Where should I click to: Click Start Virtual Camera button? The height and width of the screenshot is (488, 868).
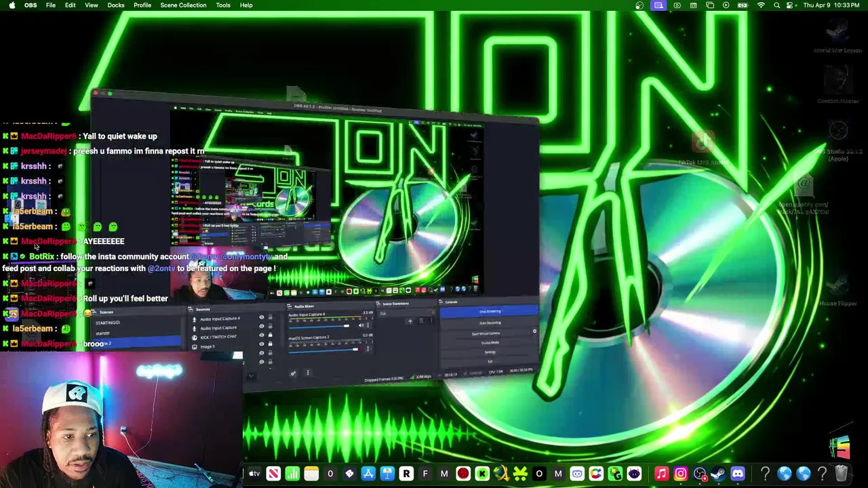click(x=485, y=333)
